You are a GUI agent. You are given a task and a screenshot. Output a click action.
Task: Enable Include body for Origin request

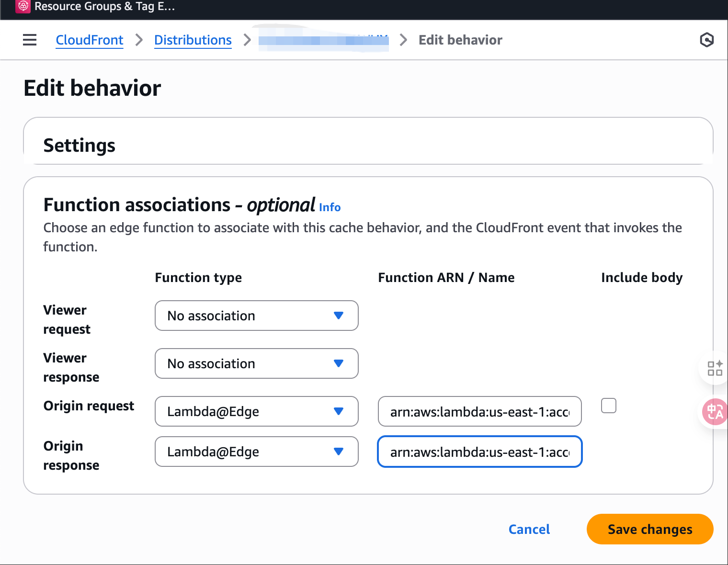(x=608, y=406)
